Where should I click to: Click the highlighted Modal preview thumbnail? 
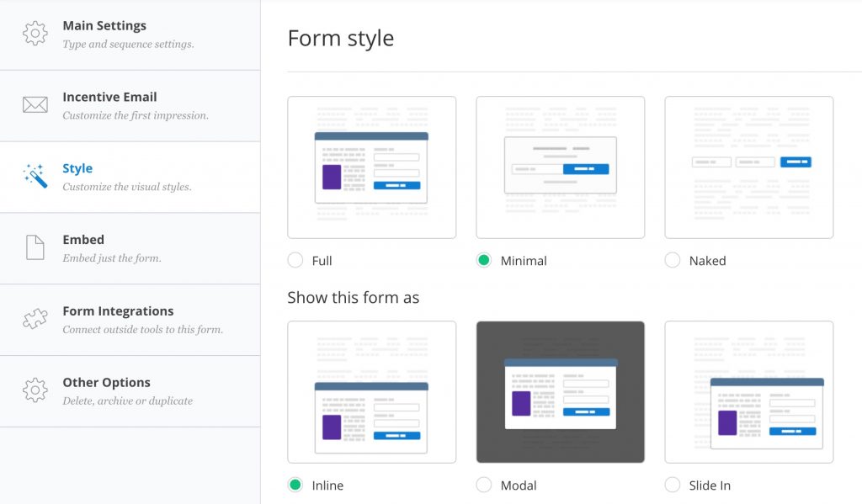click(560, 391)
